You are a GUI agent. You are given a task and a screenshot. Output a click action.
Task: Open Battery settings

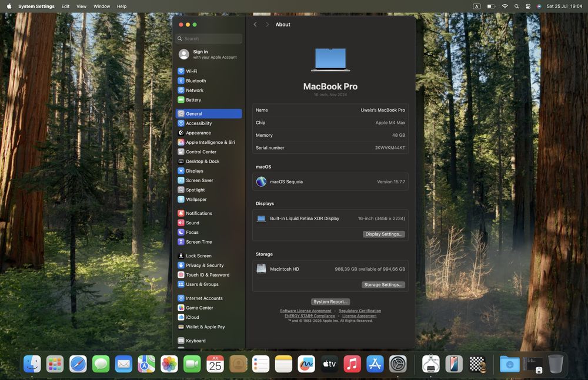coord(209,100)
